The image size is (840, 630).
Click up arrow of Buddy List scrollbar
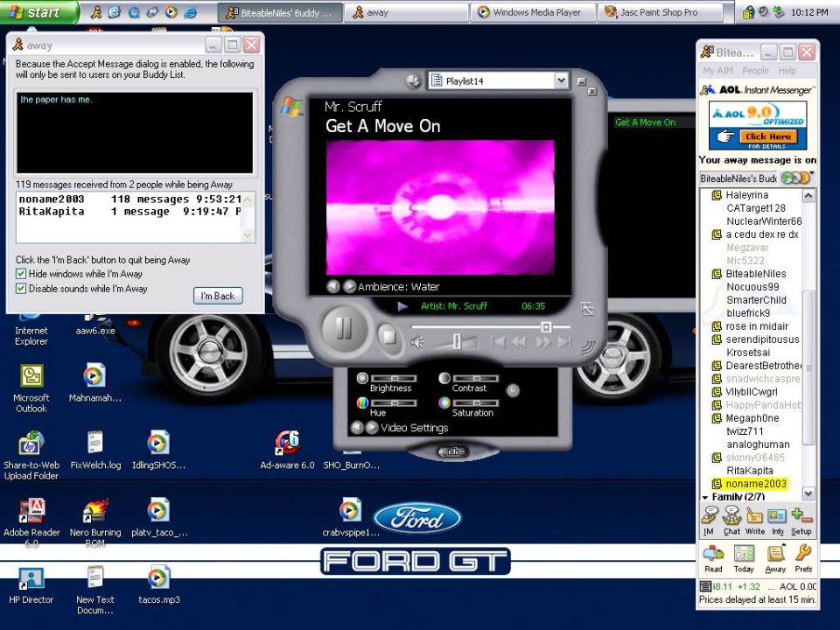808,195
